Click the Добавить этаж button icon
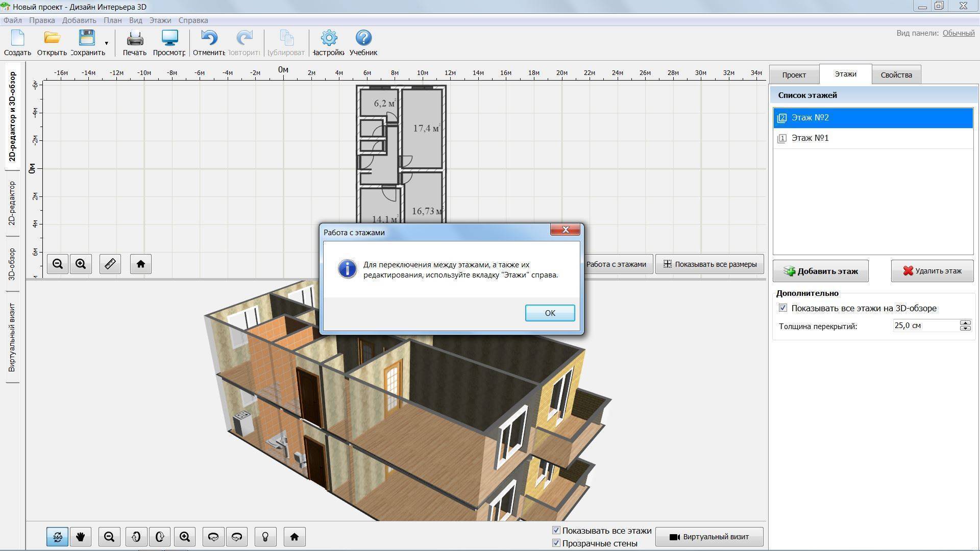 (790, 270)
